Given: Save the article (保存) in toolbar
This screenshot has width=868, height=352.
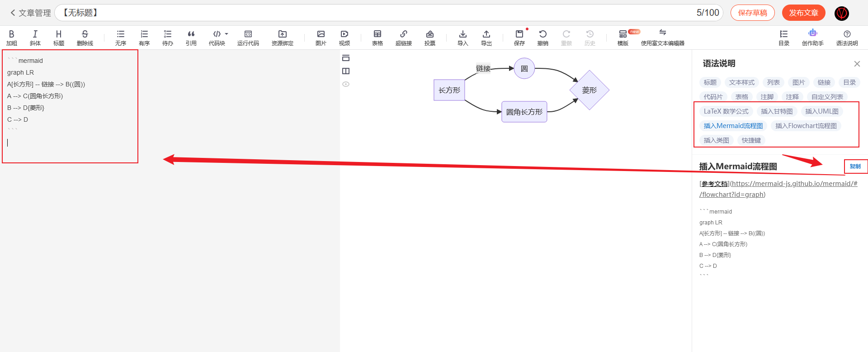Looking at the screenshot, I should pyautogui.click(x=519, y=38).
